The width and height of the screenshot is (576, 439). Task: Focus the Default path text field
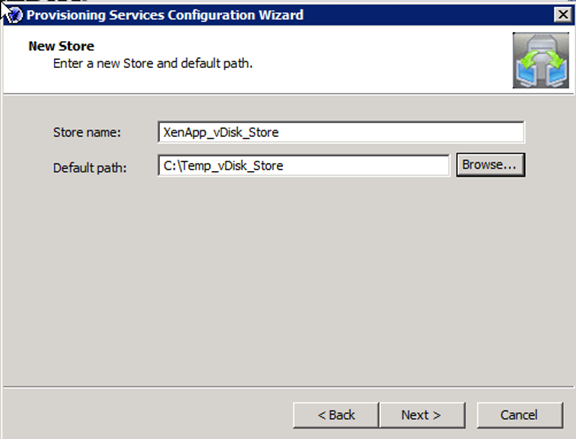point(303,166)
